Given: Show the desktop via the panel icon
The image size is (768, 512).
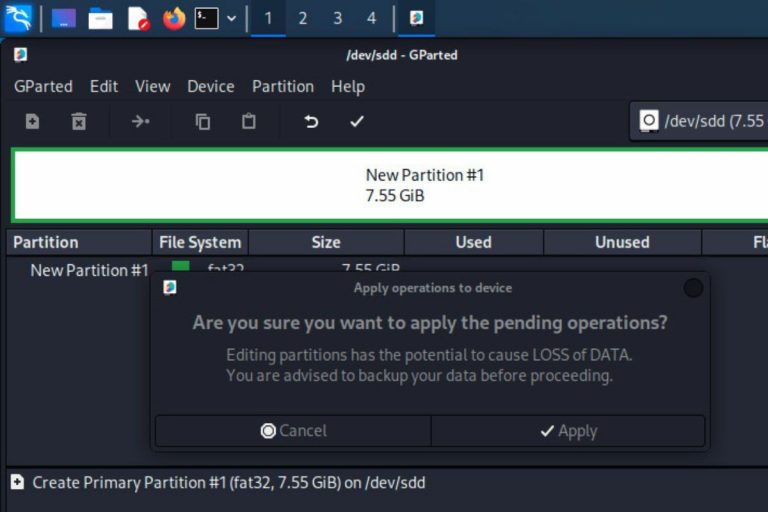Looking at the screenshot, I should click(64, 18).
